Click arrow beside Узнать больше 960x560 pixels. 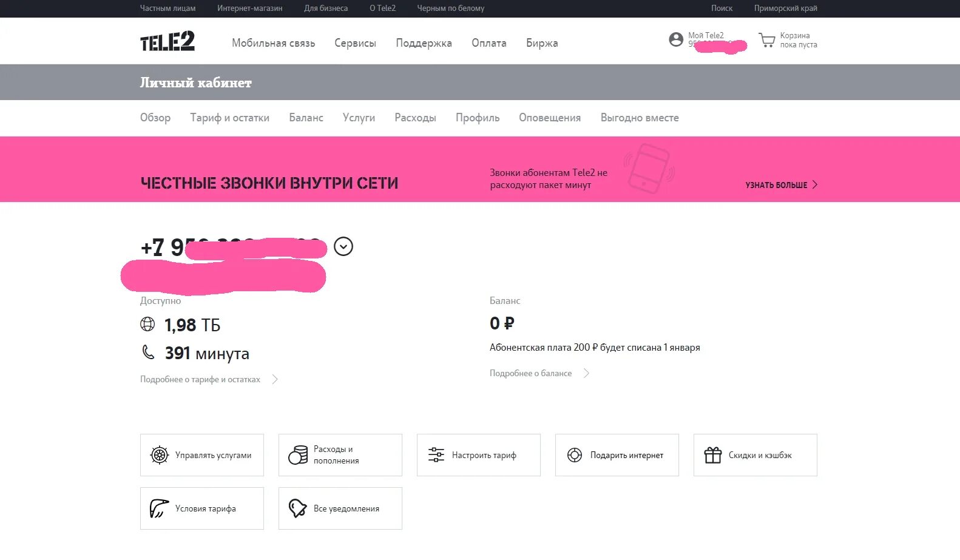pos(815,184)
